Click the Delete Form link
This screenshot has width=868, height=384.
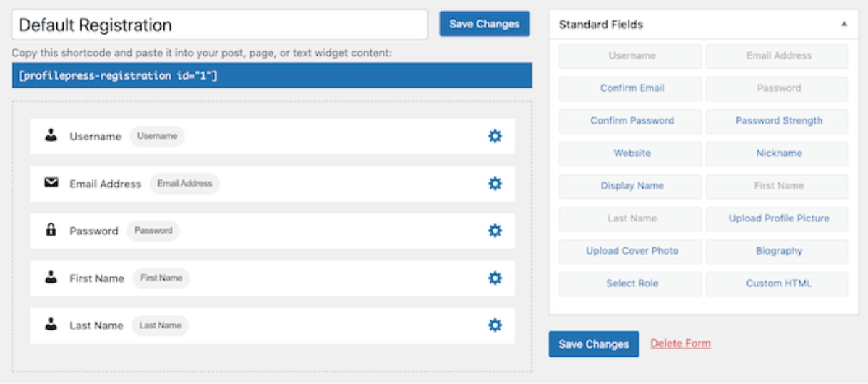(x=680, y=344)
